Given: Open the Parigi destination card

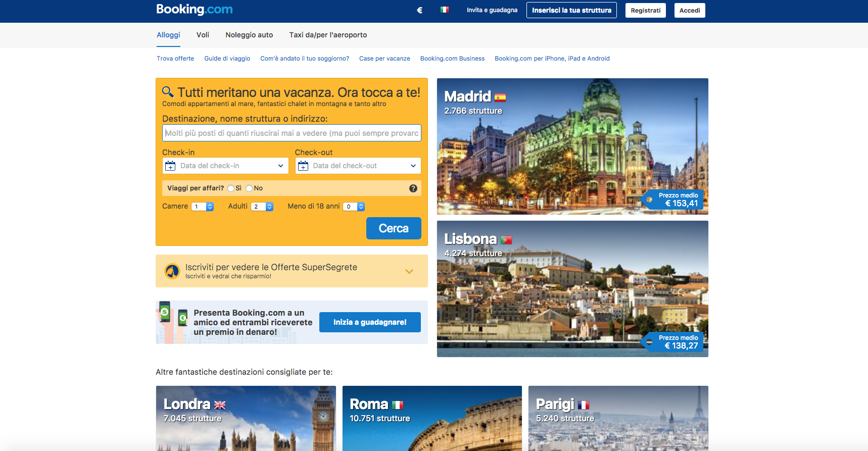Looking at the screenshot, I should click(x=618, y=418).
